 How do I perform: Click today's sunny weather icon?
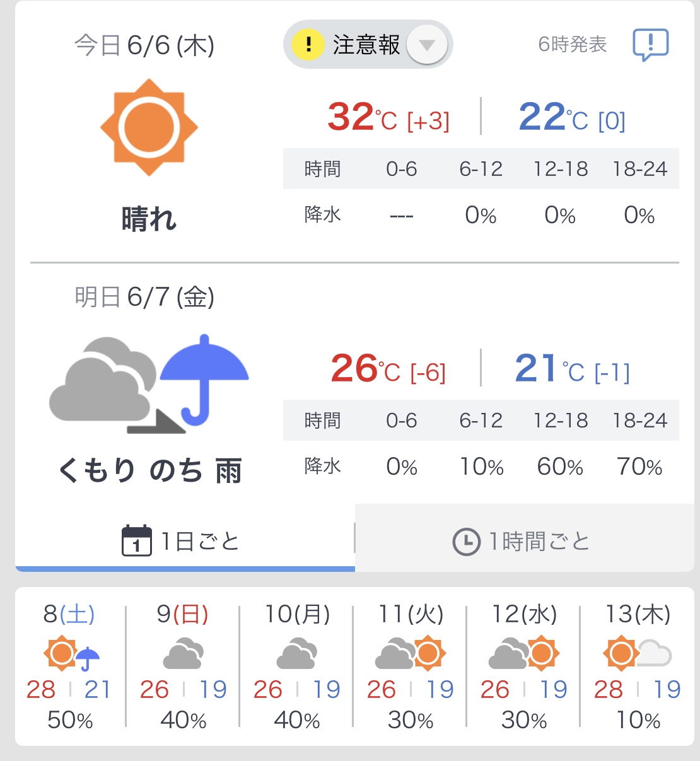149,127
